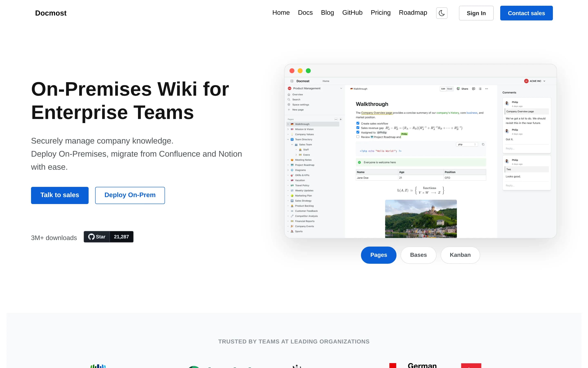Click the Team Directory page icon
This screenshot has height=368, width=588.
click(292, 139)
